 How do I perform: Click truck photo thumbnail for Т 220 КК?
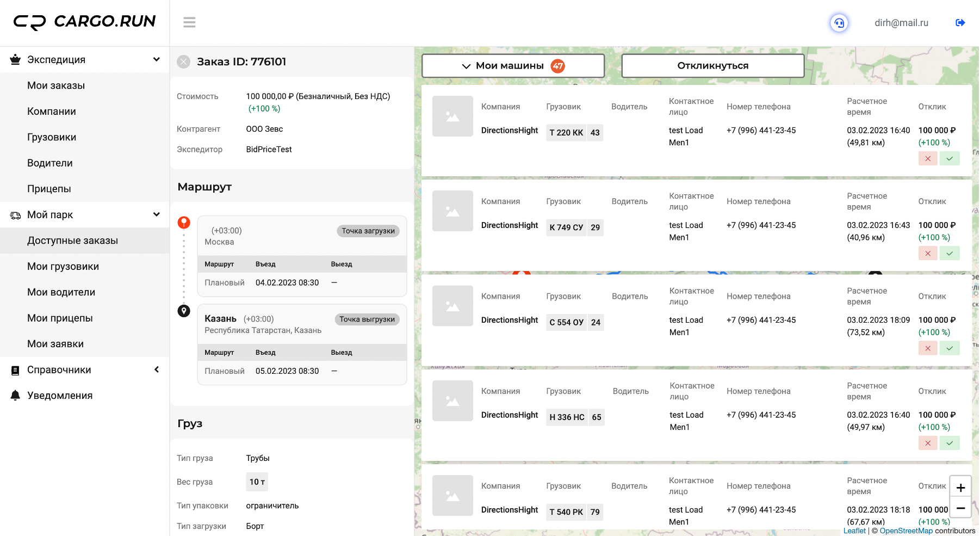coord(452,116)
